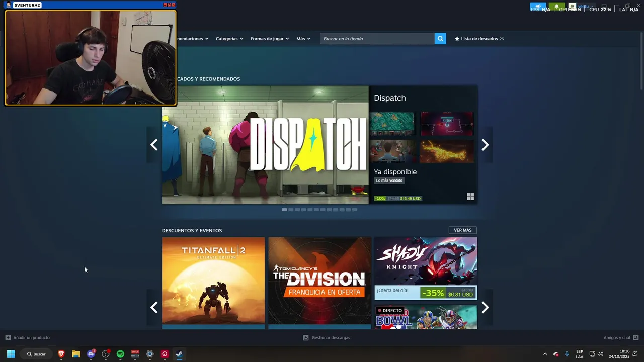Screen dimensions: 644x362
Task: Open the Amigos y chat icon
Action: (x=636, y=338)
